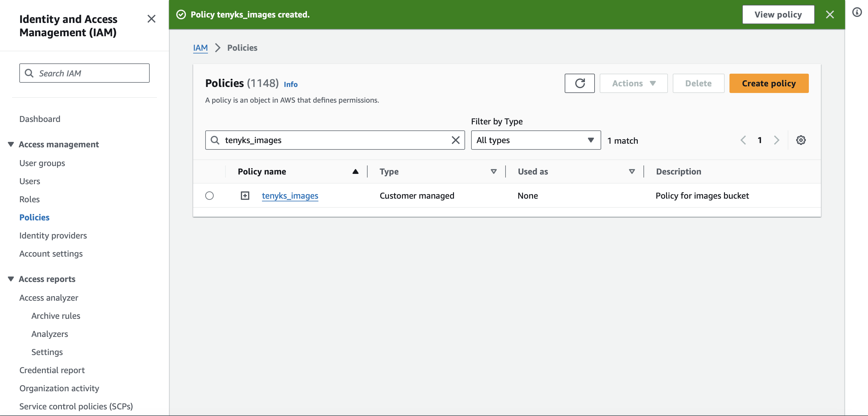Click the Description column header
868x416 pixels.
click(x=678, y=171)
